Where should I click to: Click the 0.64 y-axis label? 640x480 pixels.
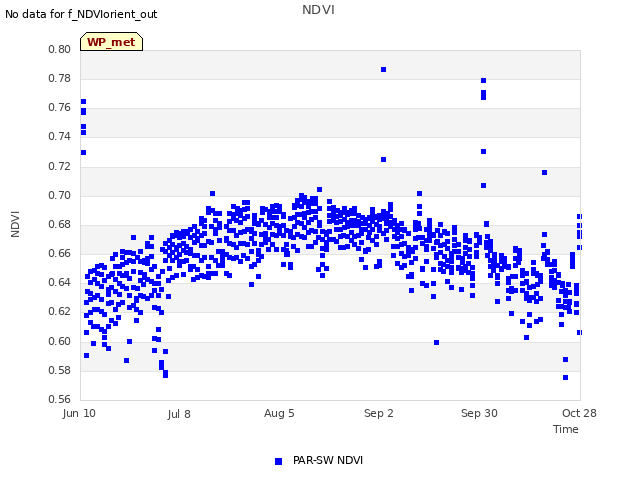(x=59, y=282)
